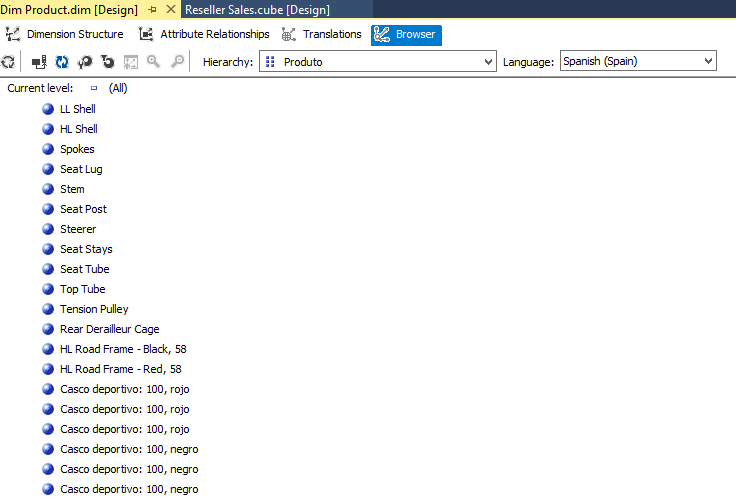Click the filter funnel toolbar icon

[x=108, y=62]
